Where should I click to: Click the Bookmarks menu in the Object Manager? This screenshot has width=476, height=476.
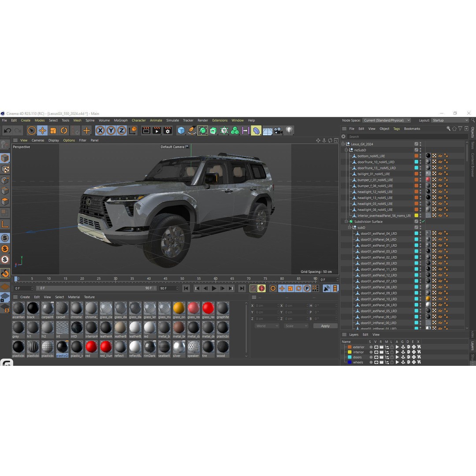[x=412, y=128]
